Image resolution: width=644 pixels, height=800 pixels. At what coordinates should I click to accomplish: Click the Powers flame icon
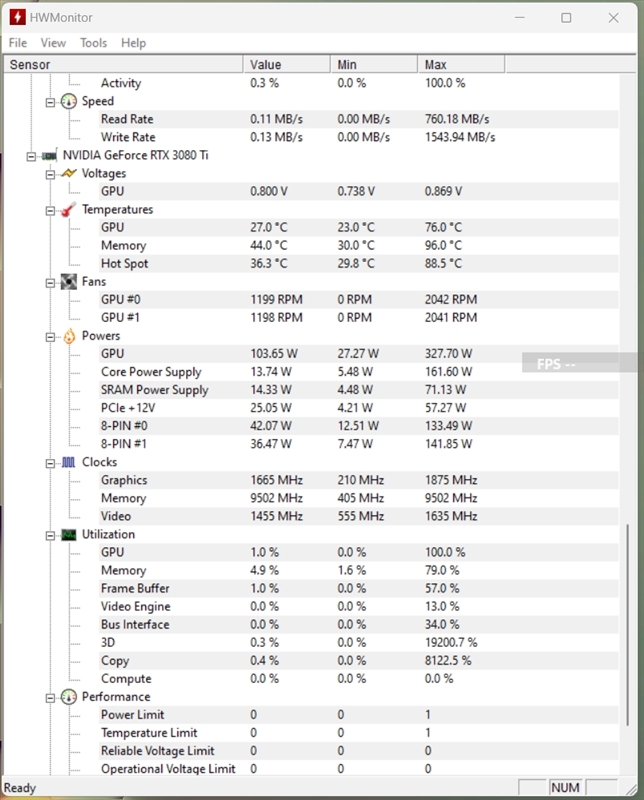click(x=68, y=336)
